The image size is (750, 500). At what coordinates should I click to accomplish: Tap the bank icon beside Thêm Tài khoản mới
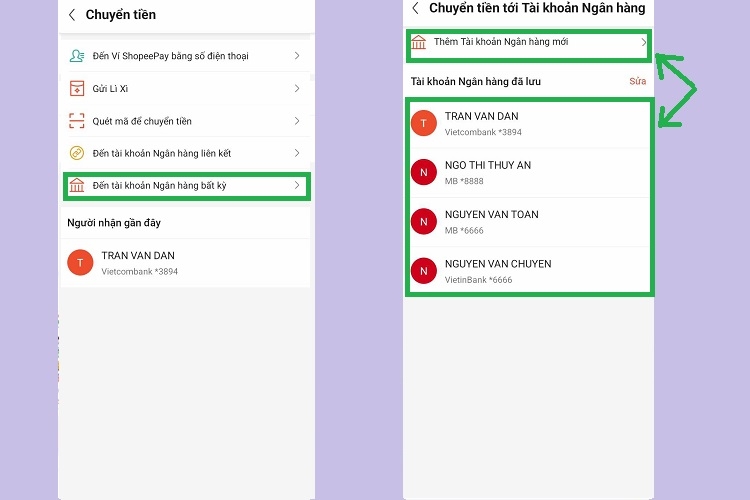419,43
